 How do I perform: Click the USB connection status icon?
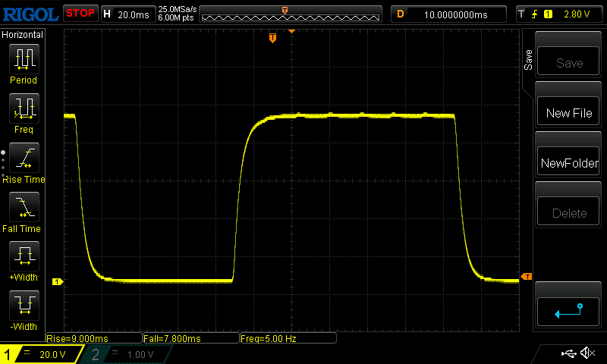[568, 353]
